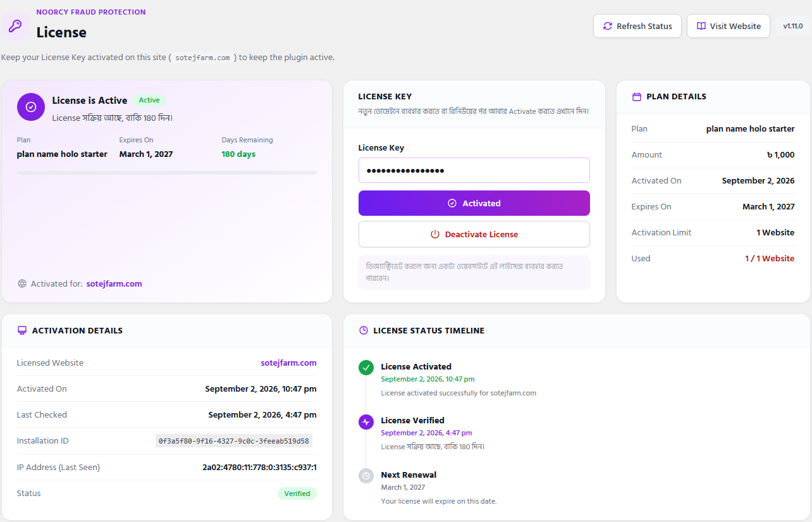This screenshot has height=522, width=812.
Task: Click the green check icon for License Activated
Action: coord(366,368)
